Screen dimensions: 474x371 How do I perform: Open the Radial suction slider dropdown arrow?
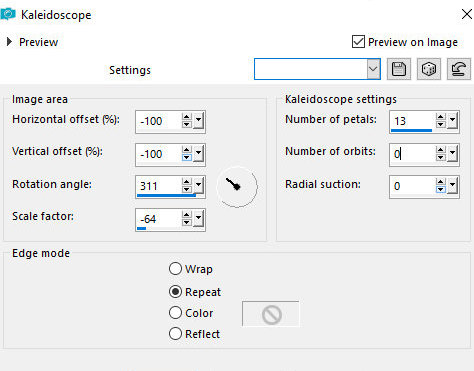pyautogui.click(x=452, y=186)
